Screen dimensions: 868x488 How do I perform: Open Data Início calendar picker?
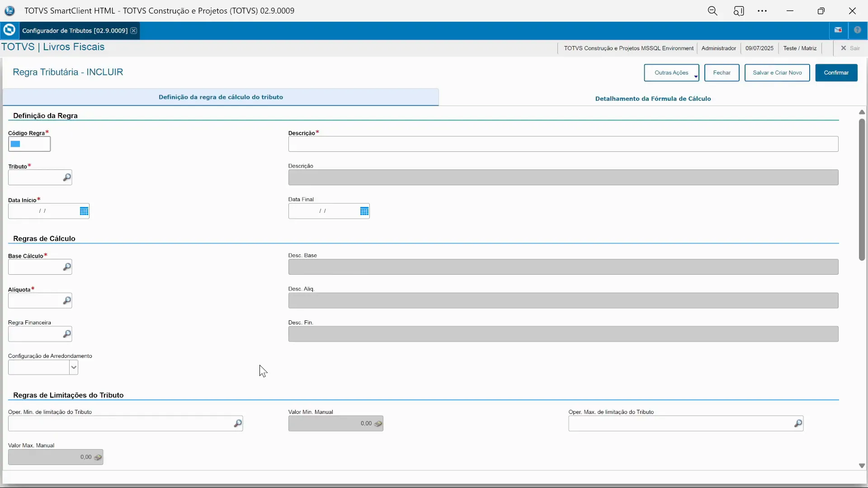pyautogui.click(x=84, y=211)
